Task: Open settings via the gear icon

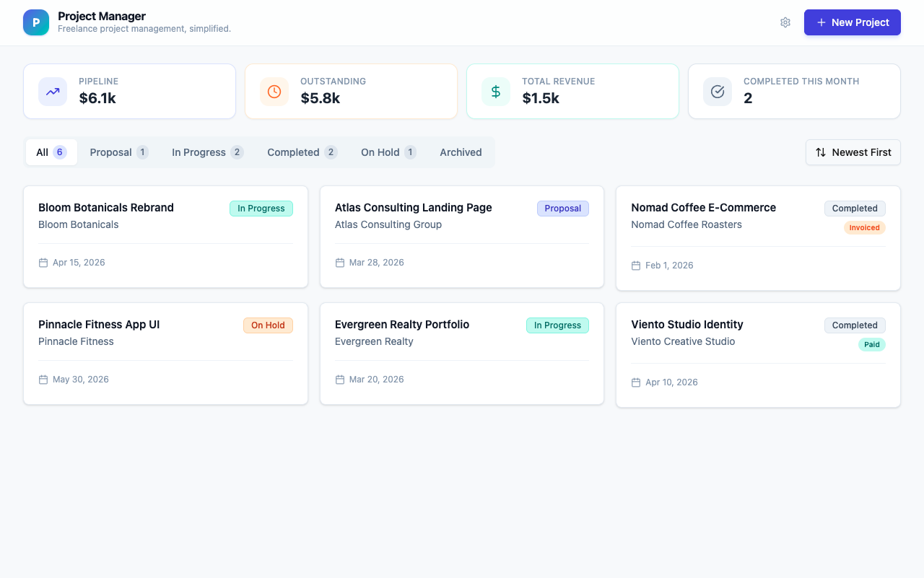Action: coord(785,22)
